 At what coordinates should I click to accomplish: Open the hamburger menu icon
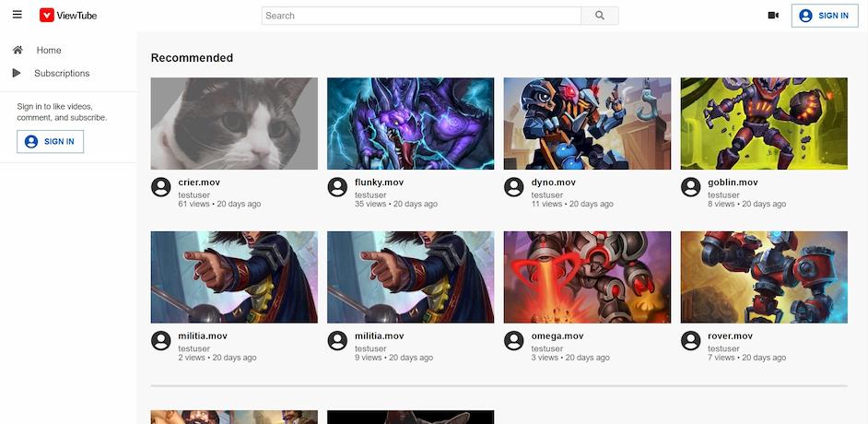18,15
